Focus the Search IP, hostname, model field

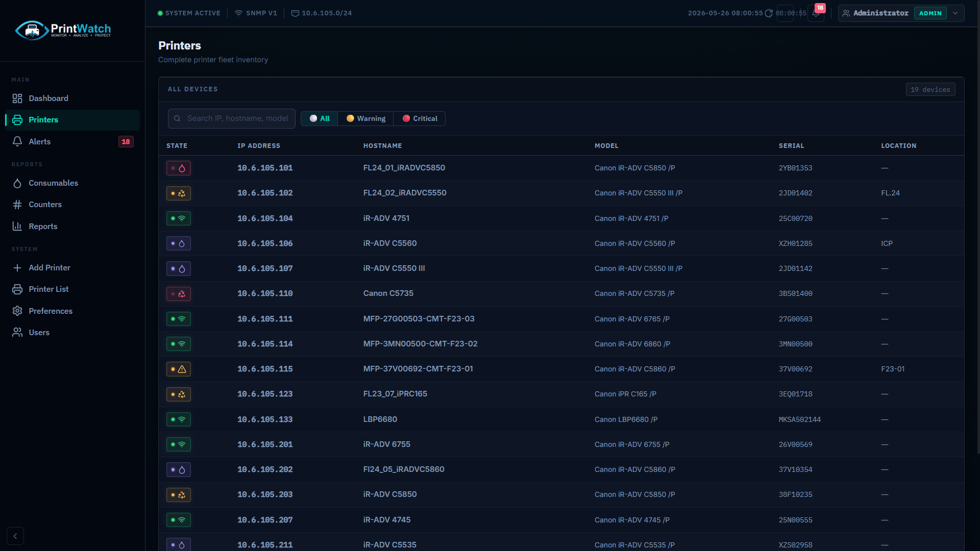pyautogui.click(x=232, y=118)
